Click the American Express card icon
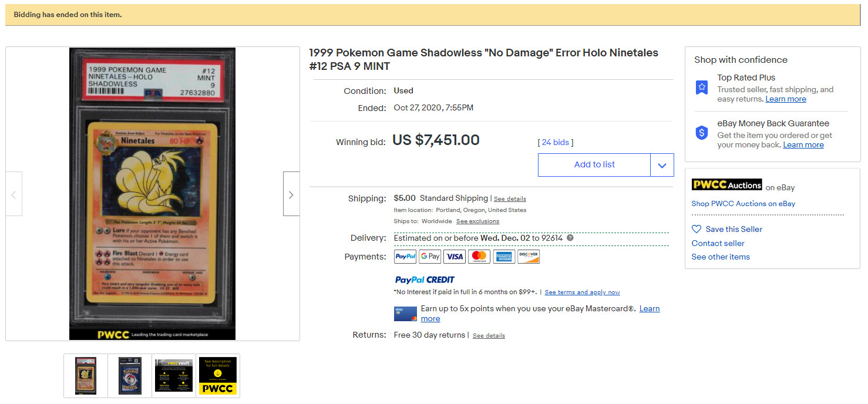The image size is (868, 404). [504, 257]
